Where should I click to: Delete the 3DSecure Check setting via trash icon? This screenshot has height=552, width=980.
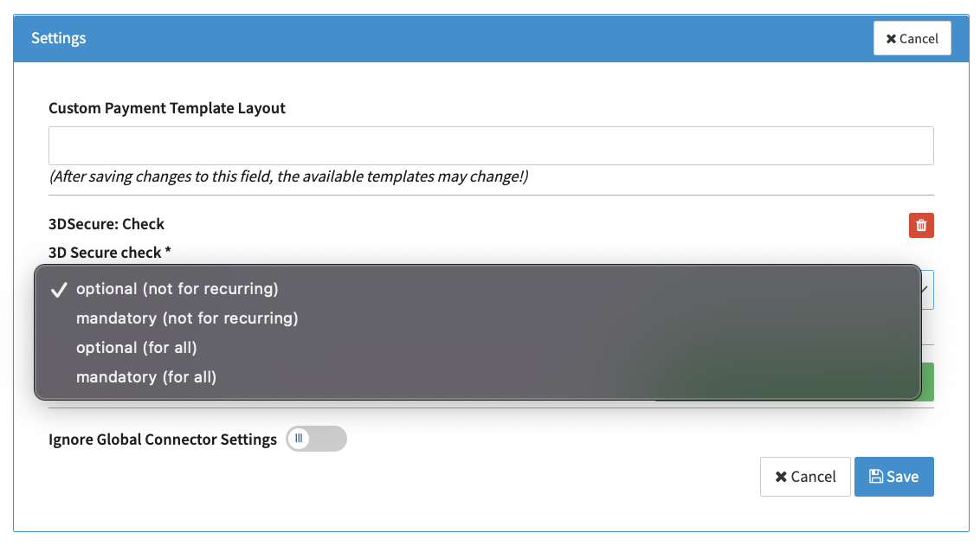921,226
